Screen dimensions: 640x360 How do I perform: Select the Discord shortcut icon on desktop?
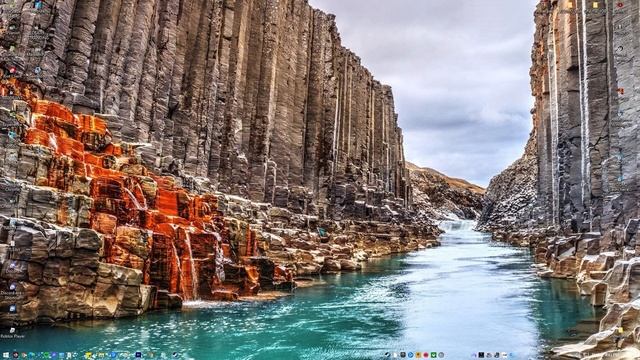pyautogui.click(x=13, y=287)
